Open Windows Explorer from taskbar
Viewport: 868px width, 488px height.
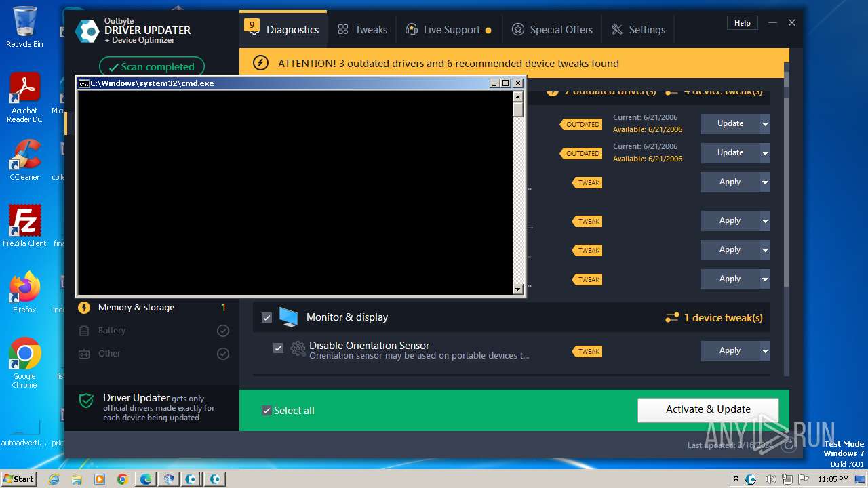[x=77, y=479]
